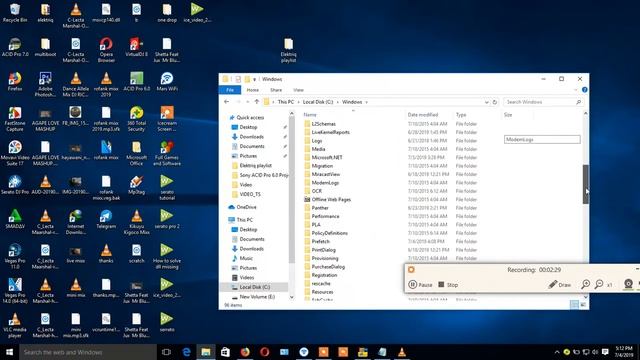
Task: Select the Microsoft.NET folder row
Action: tap(327, 158)
